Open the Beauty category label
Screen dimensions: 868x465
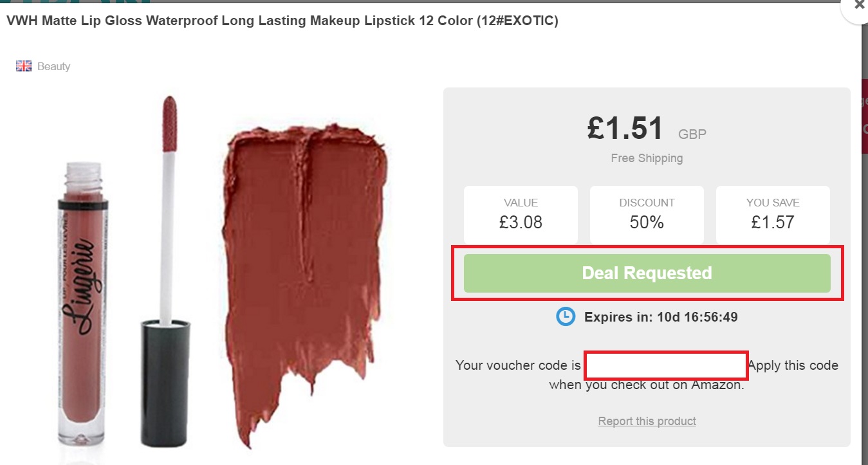(x=53, y=66)
